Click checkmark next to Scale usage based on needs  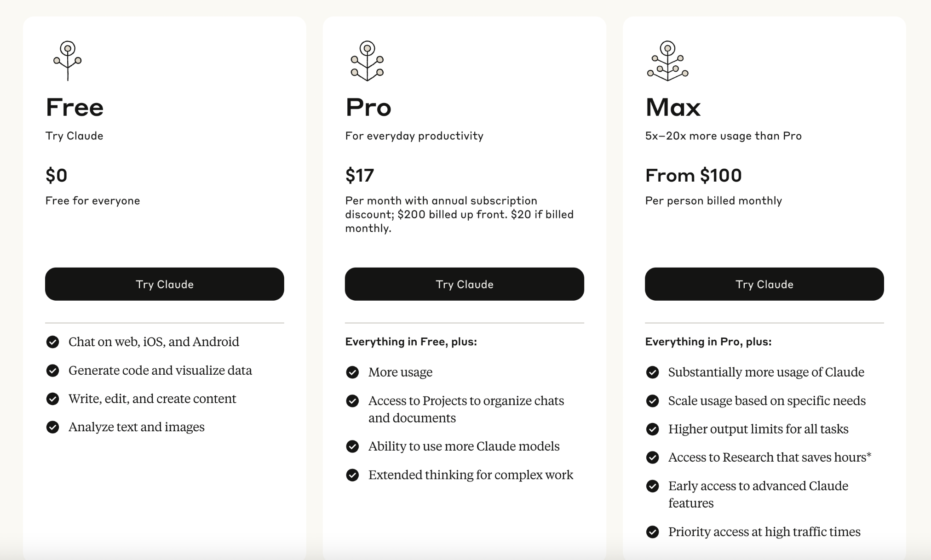pyautogui.click(x=652, y=400)
